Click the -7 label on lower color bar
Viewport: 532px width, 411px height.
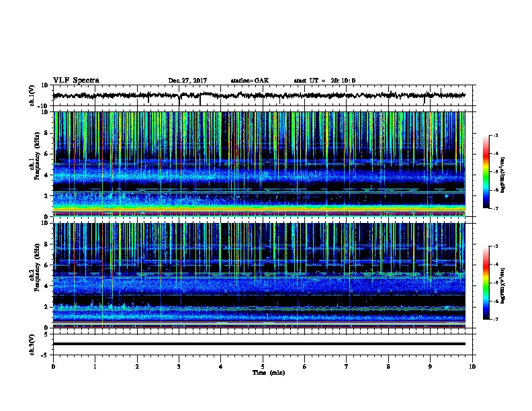coord(495,319)
